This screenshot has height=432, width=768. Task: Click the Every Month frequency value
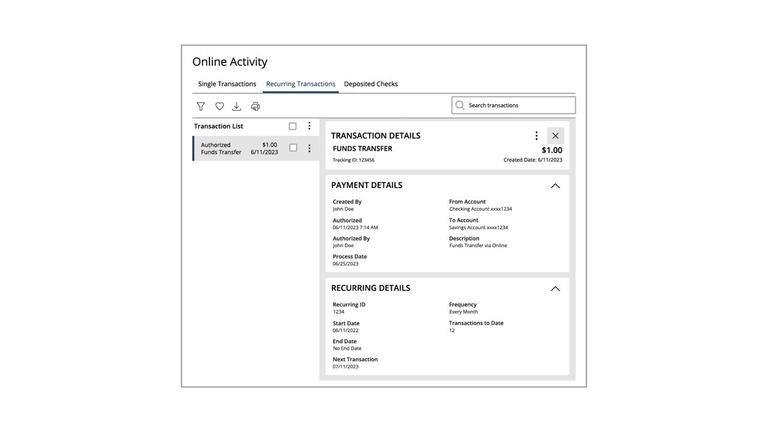click(463, 312)
